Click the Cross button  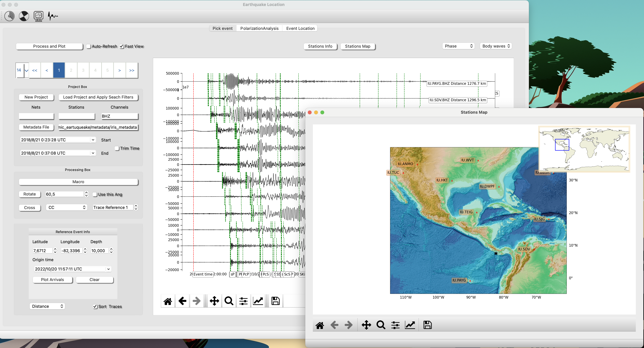29,208
